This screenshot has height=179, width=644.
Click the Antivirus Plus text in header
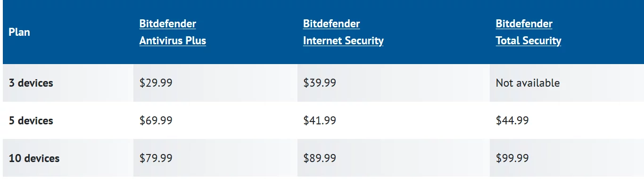point(173,41)
